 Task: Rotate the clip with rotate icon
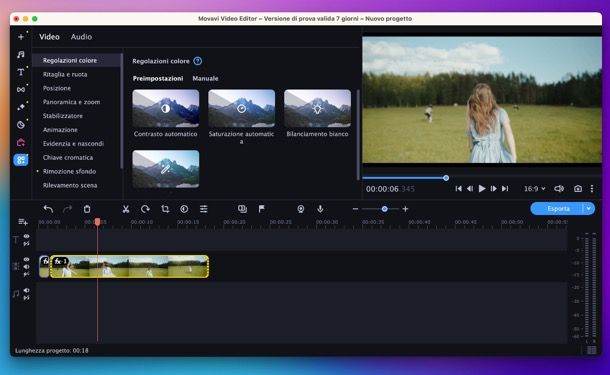[x=145, y=209]
